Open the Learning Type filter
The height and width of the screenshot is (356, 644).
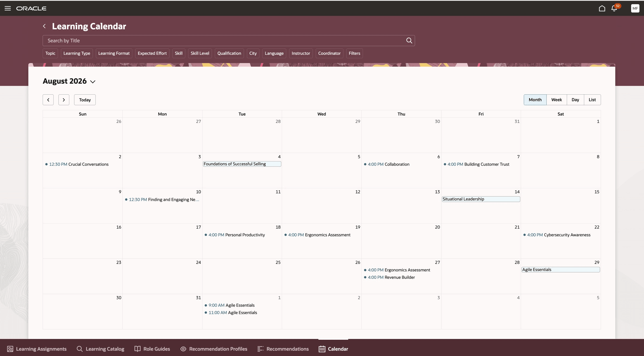pos(77,53)
